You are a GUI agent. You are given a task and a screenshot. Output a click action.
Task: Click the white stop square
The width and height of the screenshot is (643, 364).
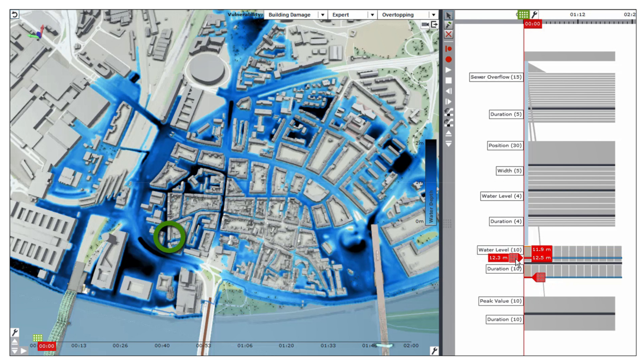(448, 81)
